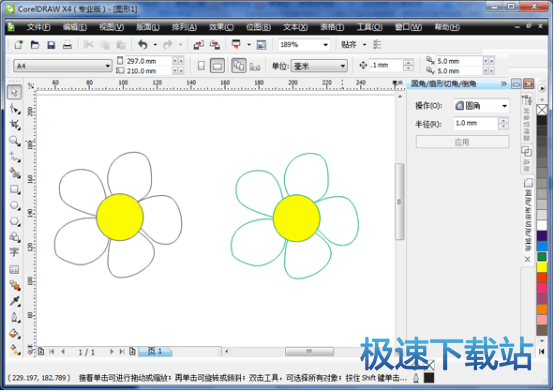Screen dimensions: 554x391
Task: Click the horizontal scrollbar thumb
Action: (310, 351)
